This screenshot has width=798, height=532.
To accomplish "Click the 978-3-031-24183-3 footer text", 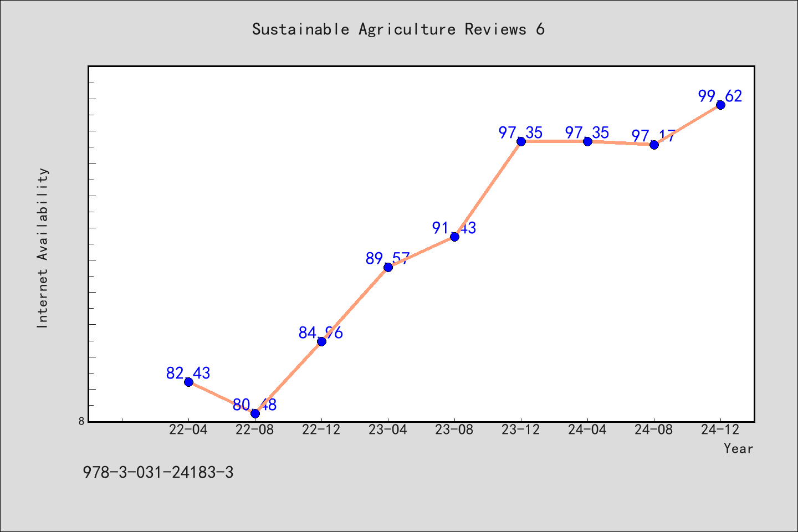I will (158, 473).
